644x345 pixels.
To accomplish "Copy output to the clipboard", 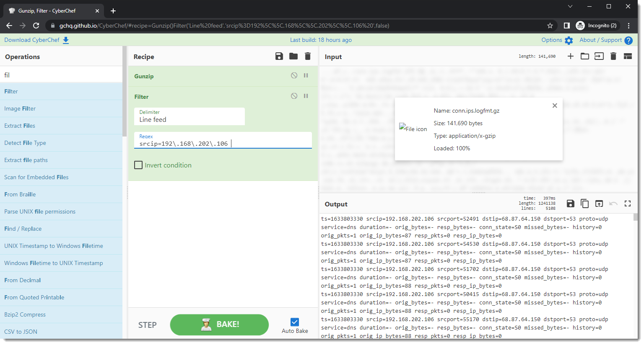I will [x=584, y=204].
